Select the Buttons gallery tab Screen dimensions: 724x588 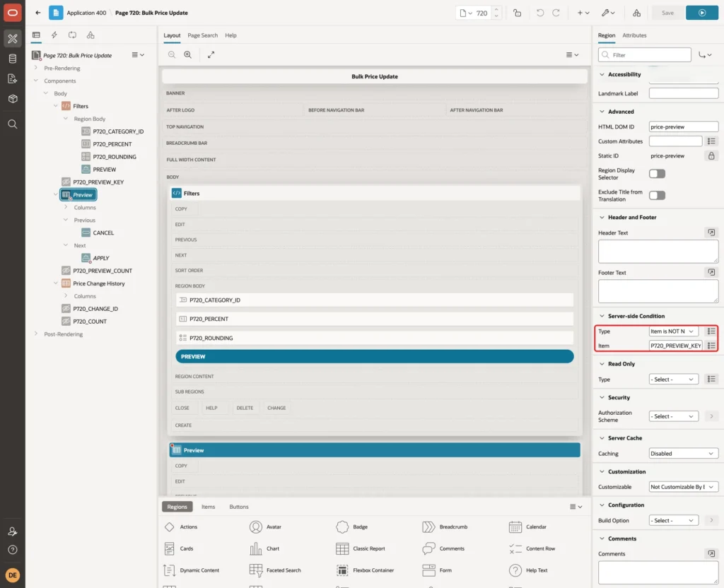pyautogui.click(x=239, y=507)
